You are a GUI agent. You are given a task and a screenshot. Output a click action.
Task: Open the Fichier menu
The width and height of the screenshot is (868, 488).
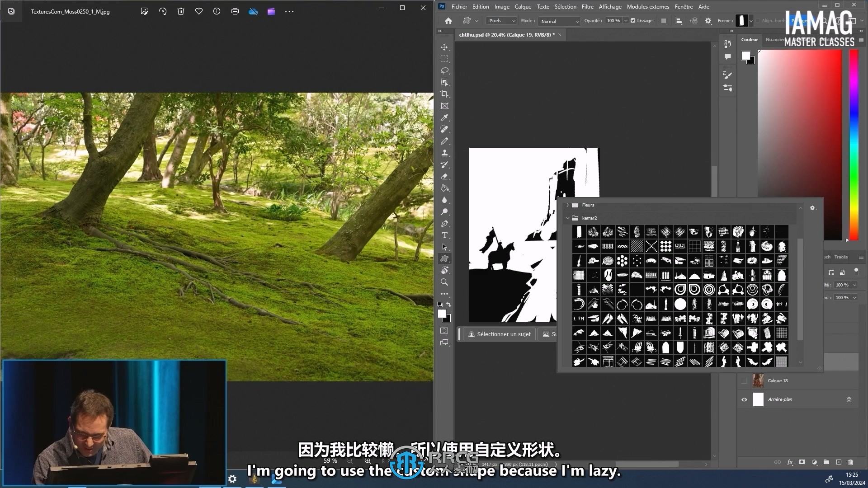click(459, 7)
